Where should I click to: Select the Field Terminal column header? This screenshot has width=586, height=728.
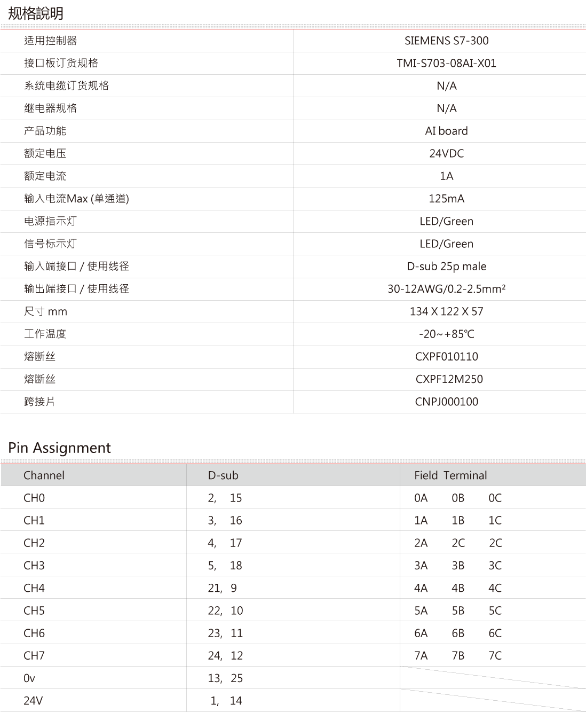[x=450, y=475]
